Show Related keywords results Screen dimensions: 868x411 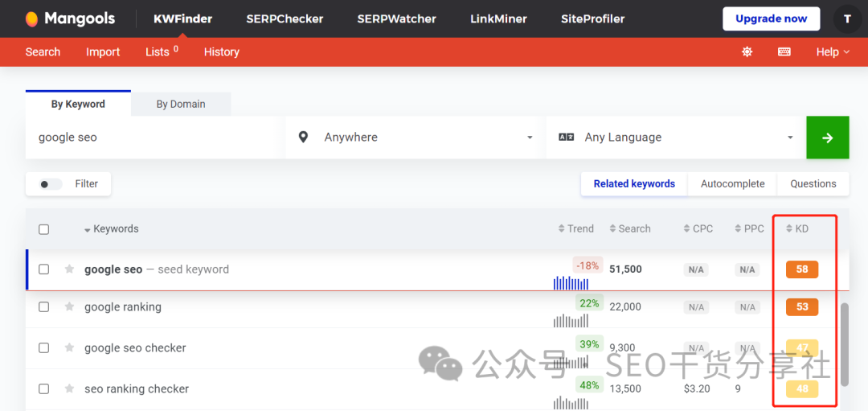point(634,184)
